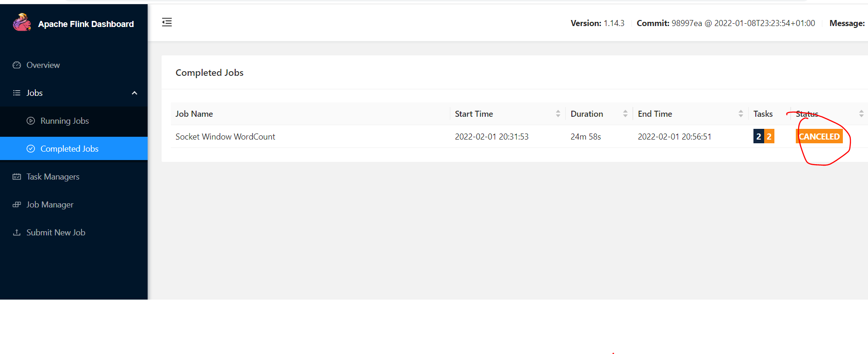Collapse the Jobs submenu chevron
This screenshot has height=354, width=868.
(x=135, y=93)
